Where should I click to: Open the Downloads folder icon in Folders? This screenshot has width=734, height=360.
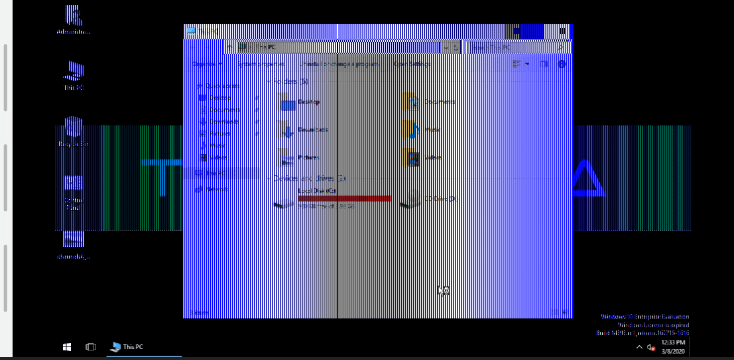285,130
